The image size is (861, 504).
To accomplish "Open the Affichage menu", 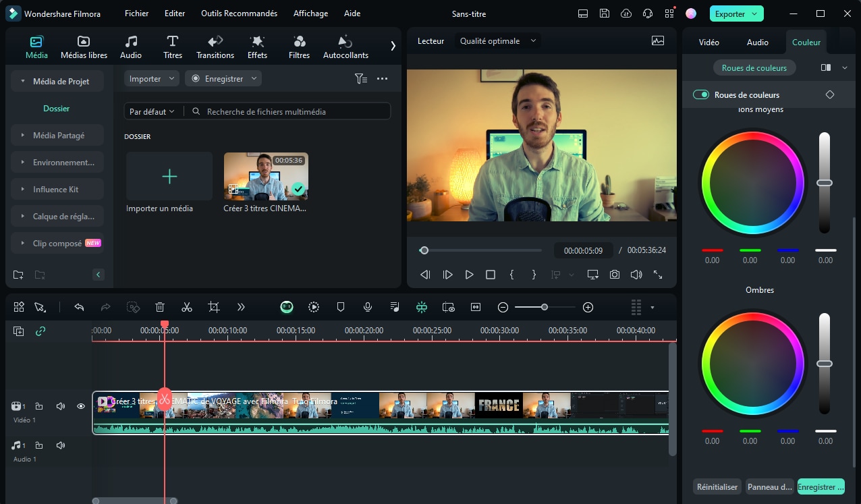I will point(310,13).
